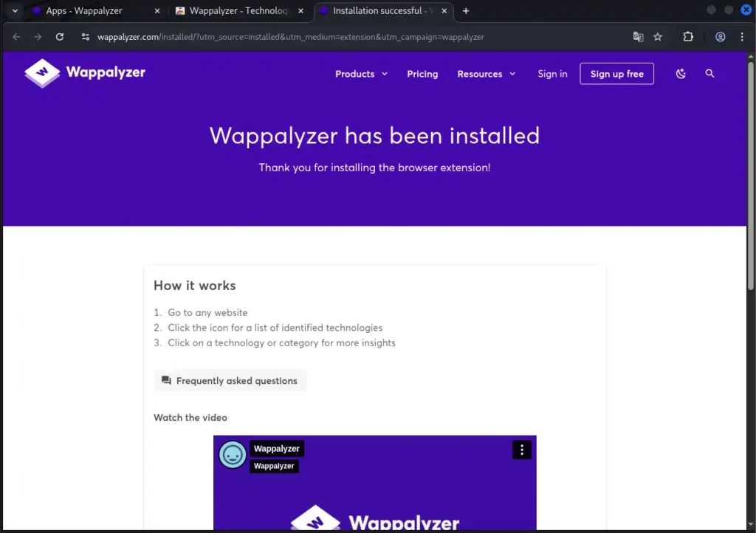Open the video's three-dot options menu
The image size is (756, 533).
(521, 450)
